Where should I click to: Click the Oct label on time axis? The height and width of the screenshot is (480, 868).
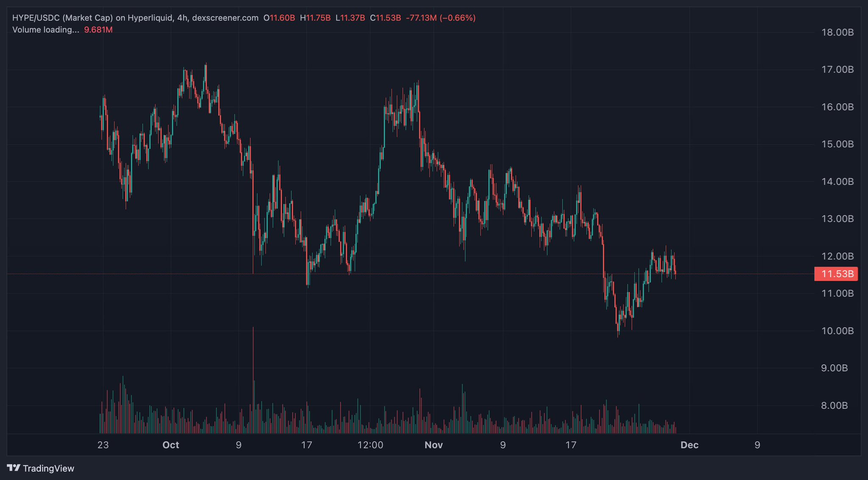pyautogui.click(x=170, y=445)
